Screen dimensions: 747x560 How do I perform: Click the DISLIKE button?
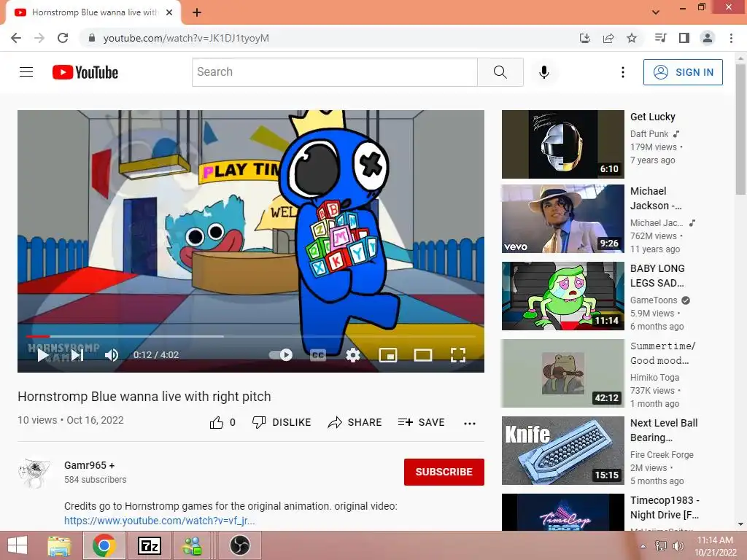pyautogui.click(x=282, y=422)
